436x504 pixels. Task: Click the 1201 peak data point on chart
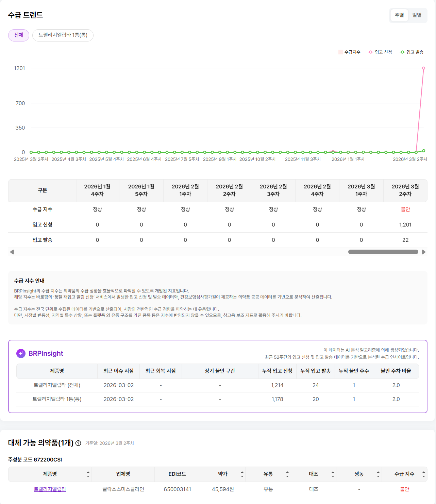[x=423, y=68]
